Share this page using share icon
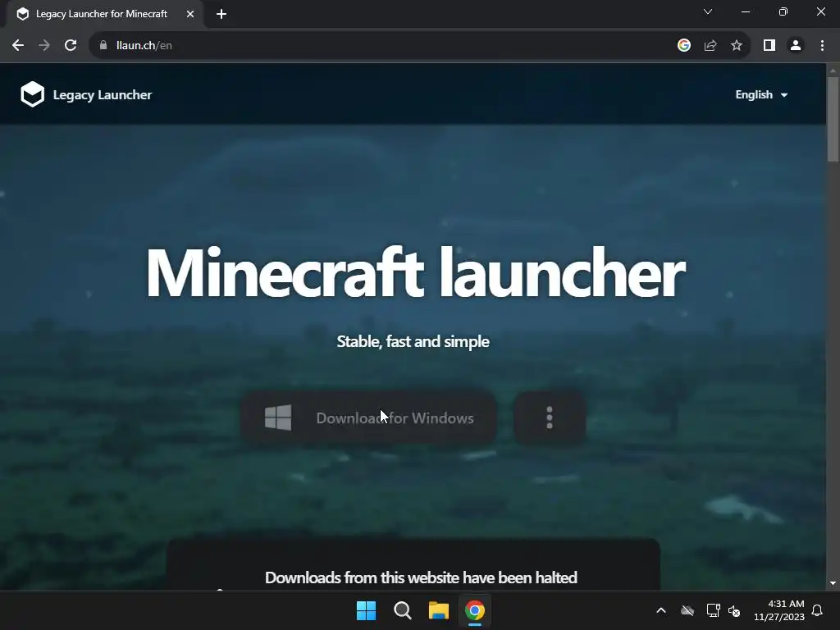 tap(710, 46)
